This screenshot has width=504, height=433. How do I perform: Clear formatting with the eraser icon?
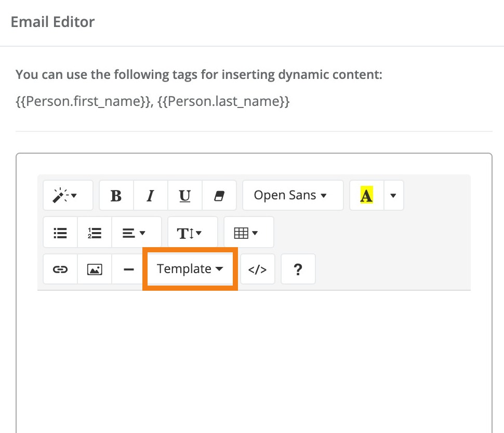(x=219, y=195)
